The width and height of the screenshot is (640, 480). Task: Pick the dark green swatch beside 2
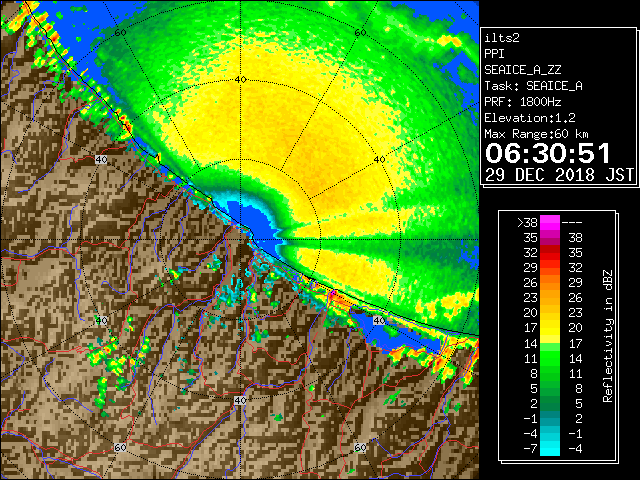(550, 403)
